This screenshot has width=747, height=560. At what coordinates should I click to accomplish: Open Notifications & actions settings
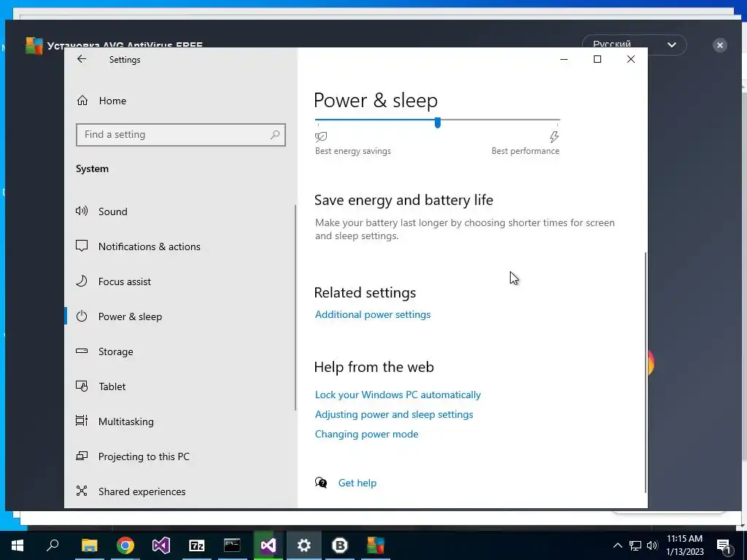point(149,246)
